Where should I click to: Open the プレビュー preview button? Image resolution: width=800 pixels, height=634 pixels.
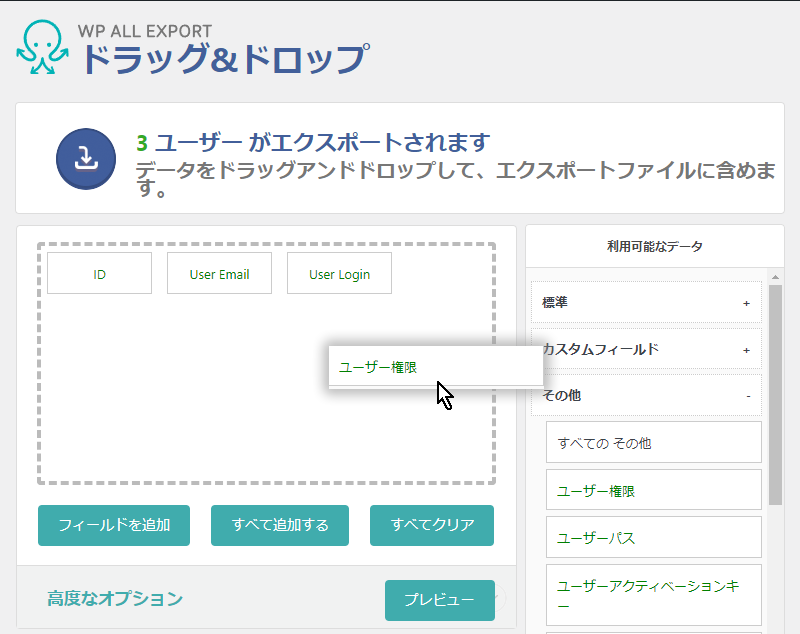coord(440,600)
